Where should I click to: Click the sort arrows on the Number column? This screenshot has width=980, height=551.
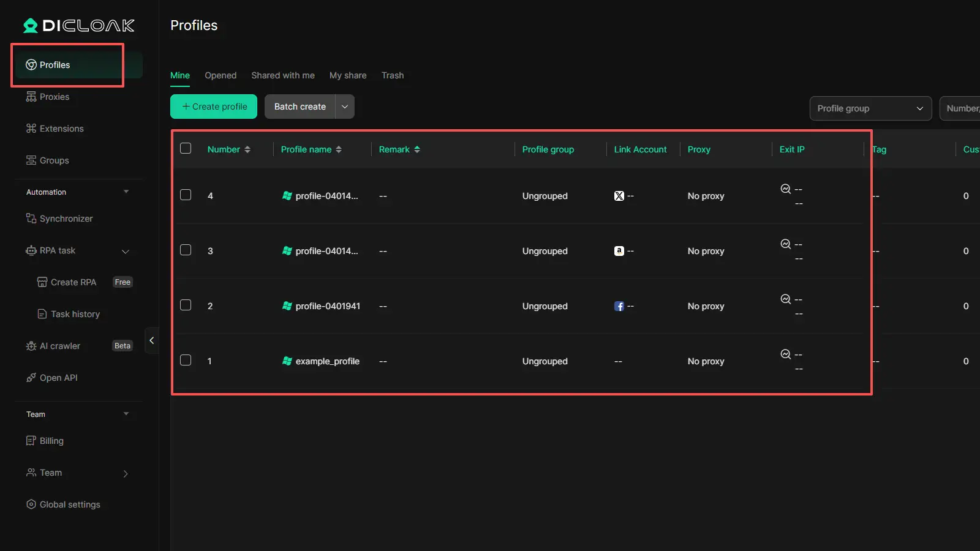247,149
